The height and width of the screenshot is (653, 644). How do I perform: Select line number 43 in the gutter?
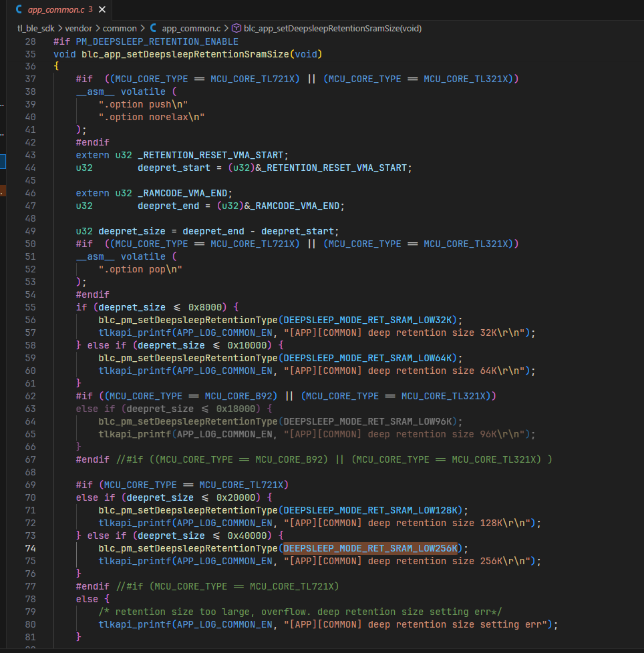point(31,156)
